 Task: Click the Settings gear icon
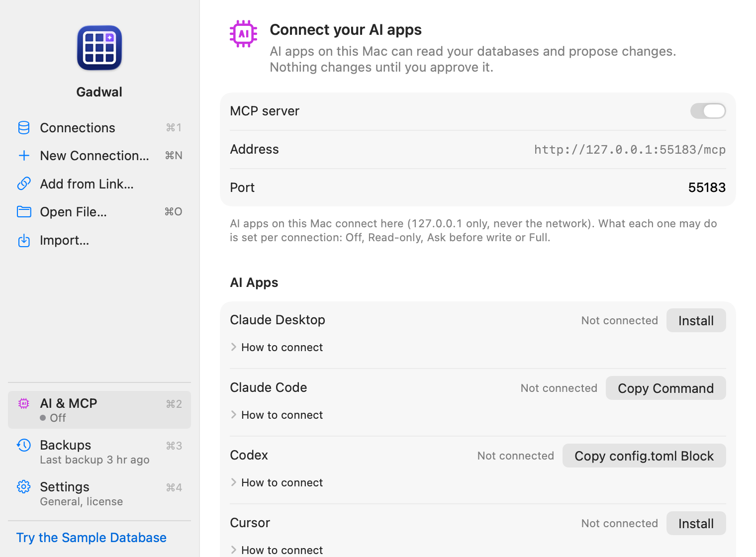24,487
